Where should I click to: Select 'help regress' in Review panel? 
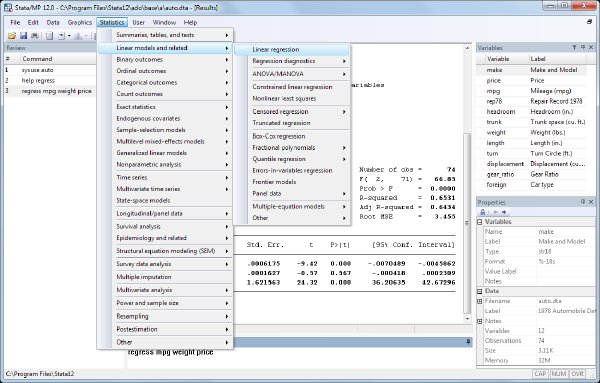[50, 80]
